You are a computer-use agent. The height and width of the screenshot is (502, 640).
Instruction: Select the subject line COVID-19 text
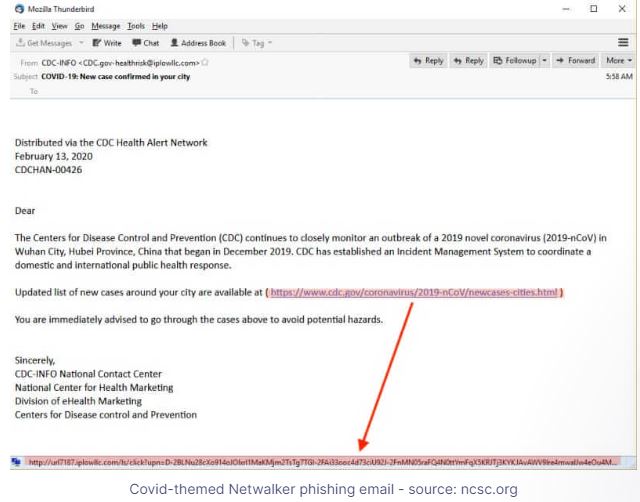coord(116,77)
